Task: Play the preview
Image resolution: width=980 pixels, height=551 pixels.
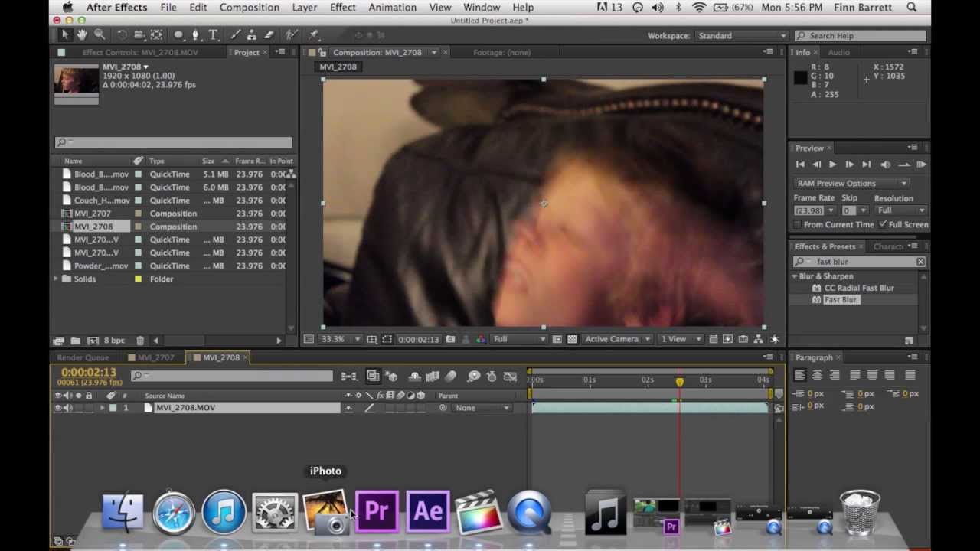Action: tap(833, 165)
